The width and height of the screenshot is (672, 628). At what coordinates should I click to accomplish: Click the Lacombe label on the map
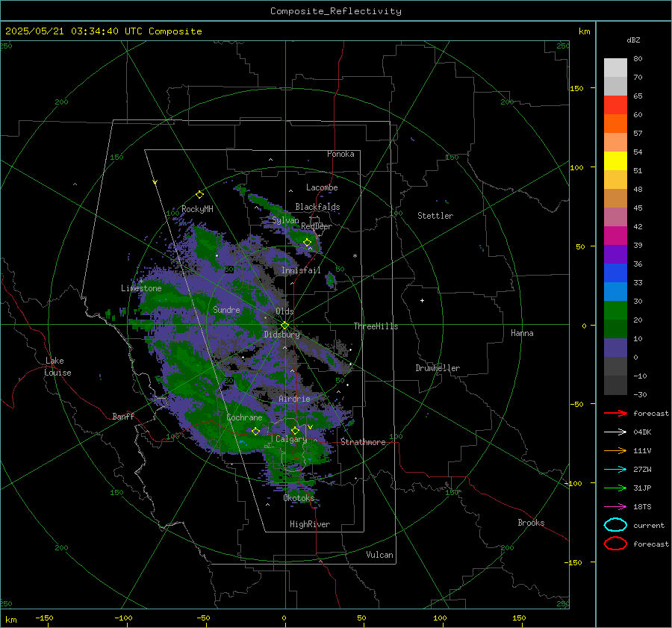[x=322, y=187]
